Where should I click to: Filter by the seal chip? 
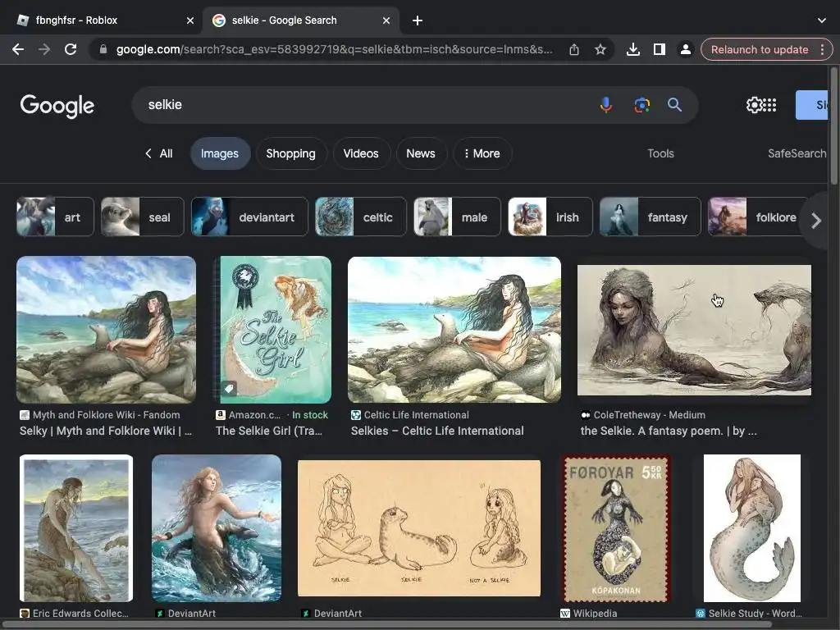click(143, 217)
